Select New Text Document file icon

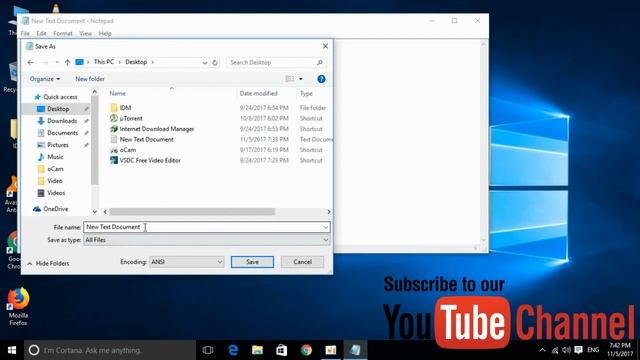tap(114, 139)
